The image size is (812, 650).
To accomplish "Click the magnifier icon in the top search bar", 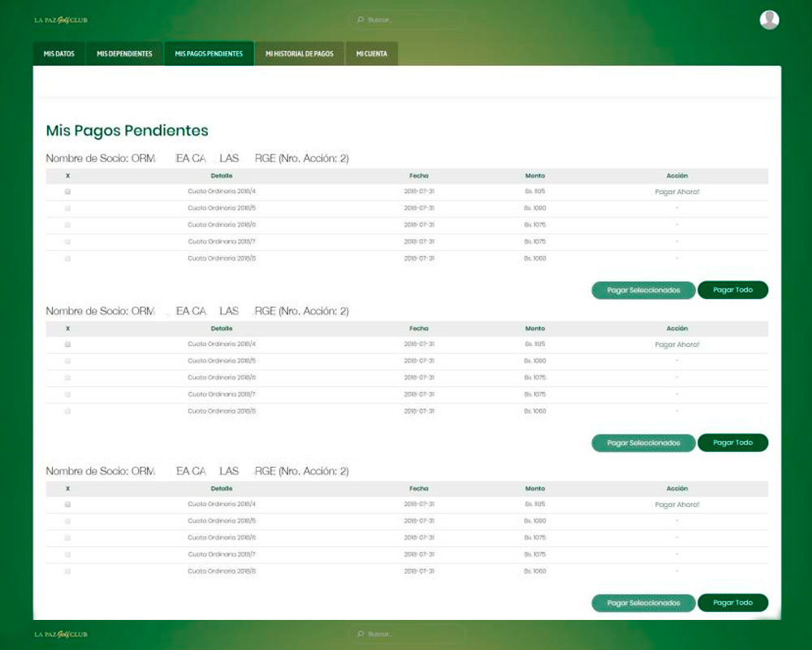I will (x=361, y=19).
